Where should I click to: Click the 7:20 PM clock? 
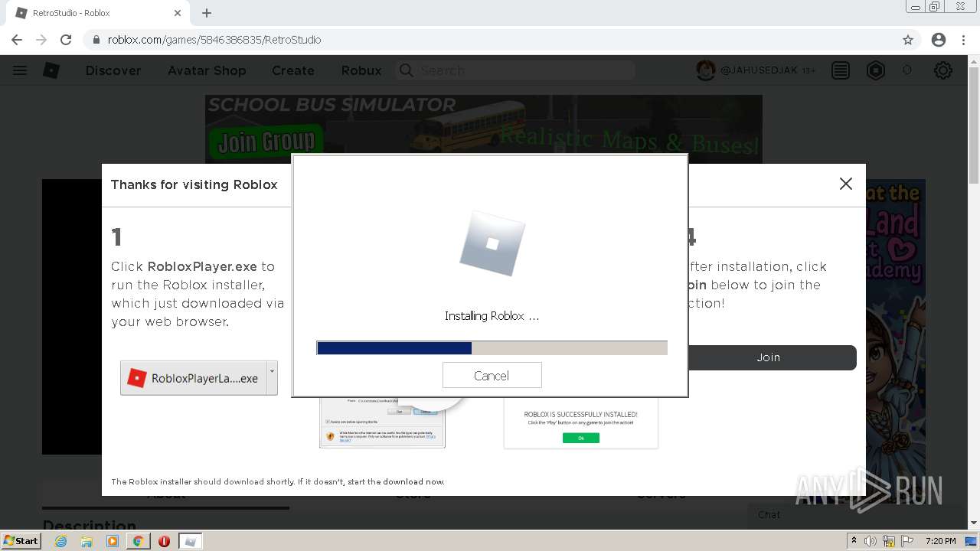click(x=941, y=541)
